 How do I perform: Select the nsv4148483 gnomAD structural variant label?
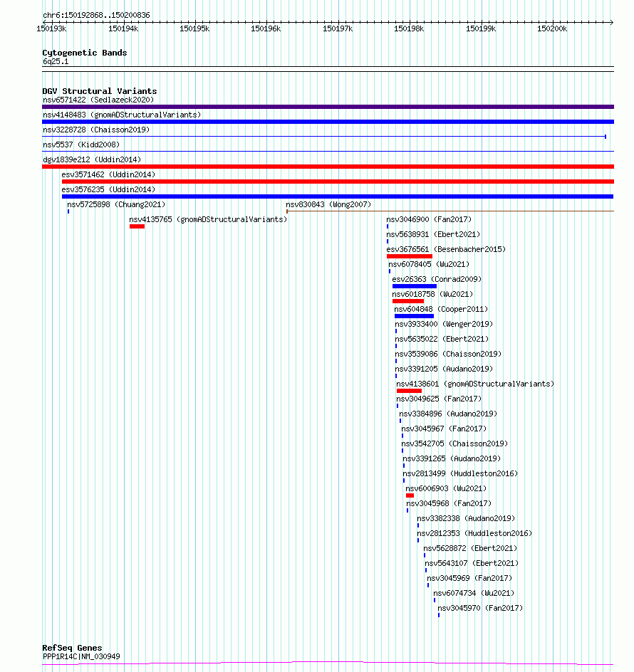coord(122,115)
